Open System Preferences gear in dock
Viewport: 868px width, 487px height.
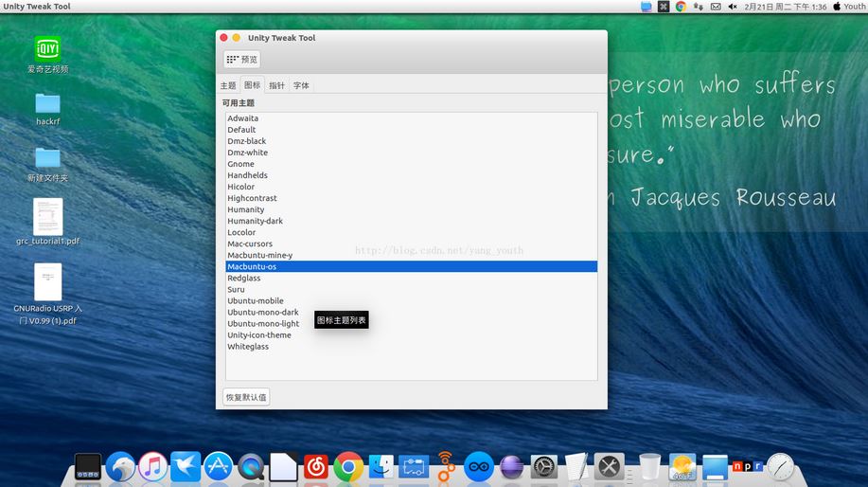pos(543,468)
